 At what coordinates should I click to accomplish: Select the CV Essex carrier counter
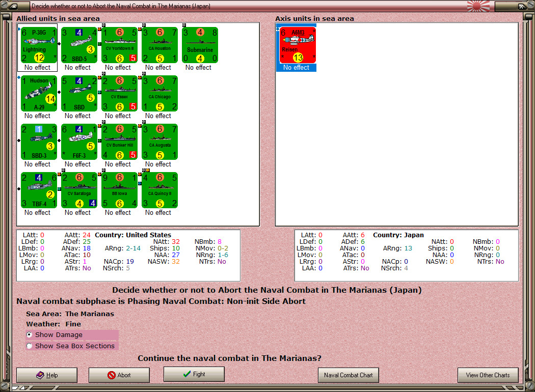119,94
